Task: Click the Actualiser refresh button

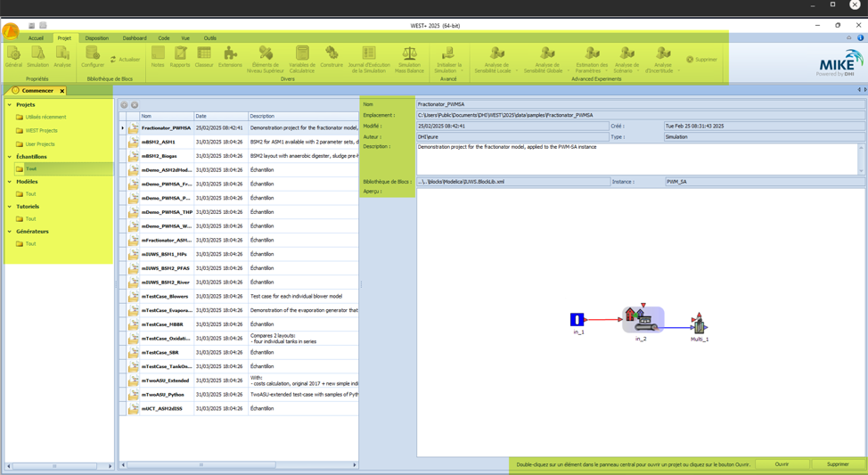Action: (126, 60)
